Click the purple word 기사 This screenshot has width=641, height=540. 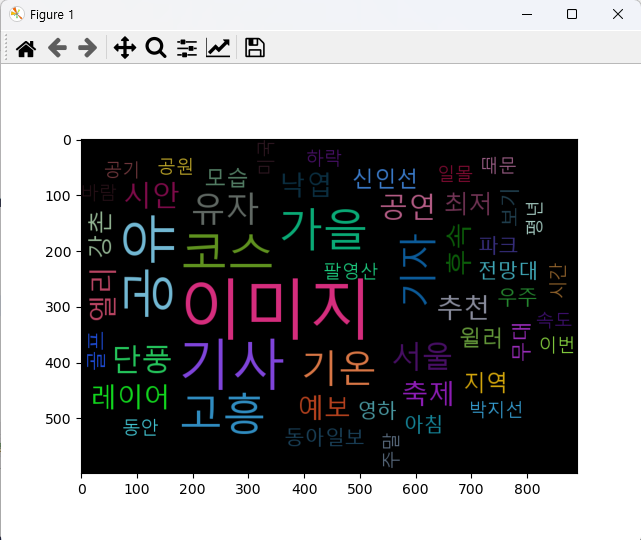(x=233, y=365)
